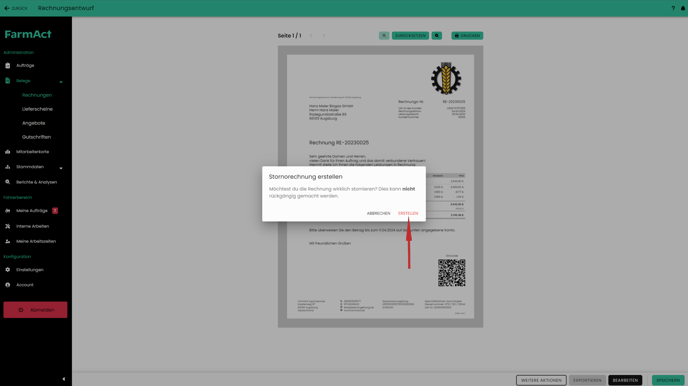Viewport: 688px width, 386px height.
Task: Open notifications bell icon
Action: click(x=683, y=8)
